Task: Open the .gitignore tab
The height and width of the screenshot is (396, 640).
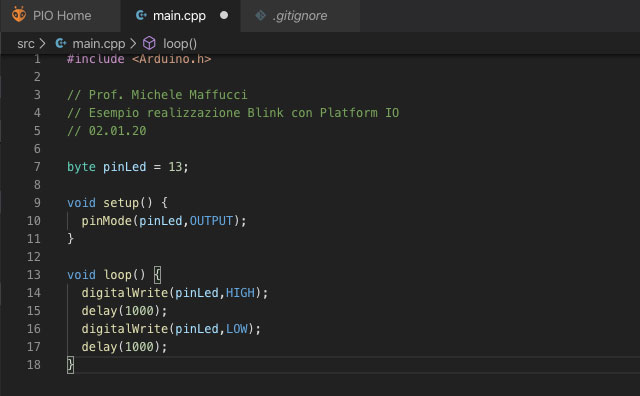Action: click(x=300, y=16)
